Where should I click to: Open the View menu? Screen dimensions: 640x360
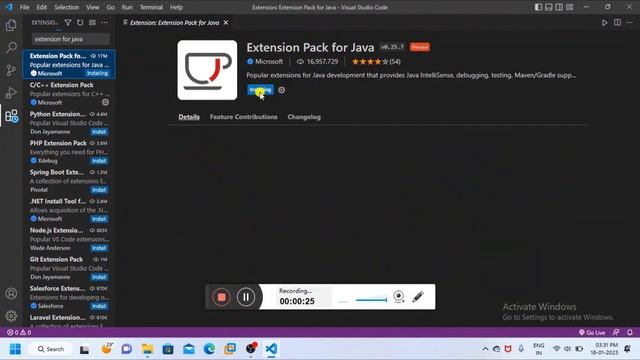(93, 7)
